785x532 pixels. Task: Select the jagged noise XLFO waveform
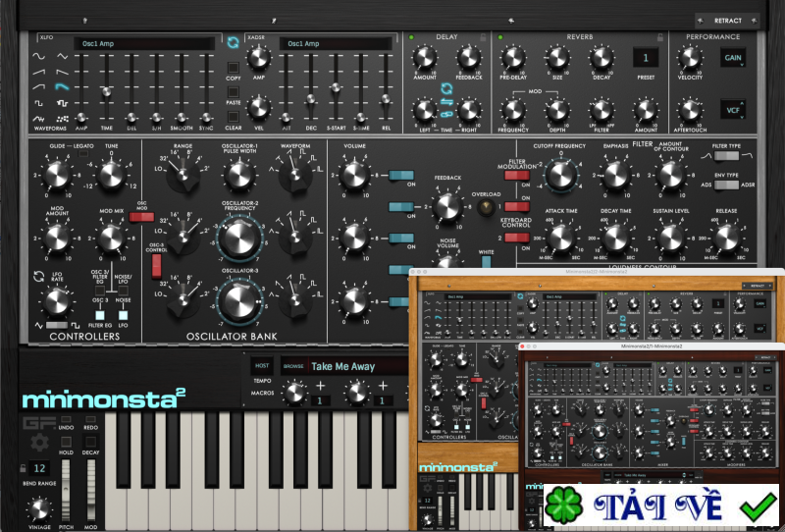38,119
